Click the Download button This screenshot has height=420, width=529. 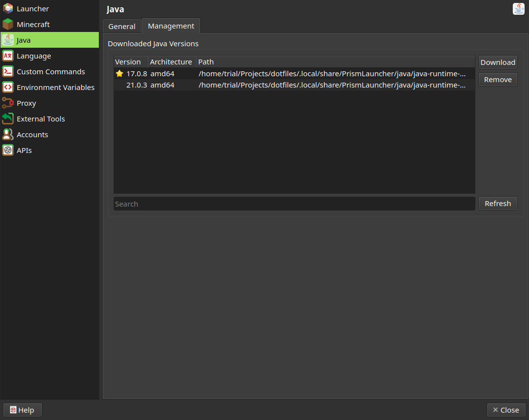click(x=498, y=62)
